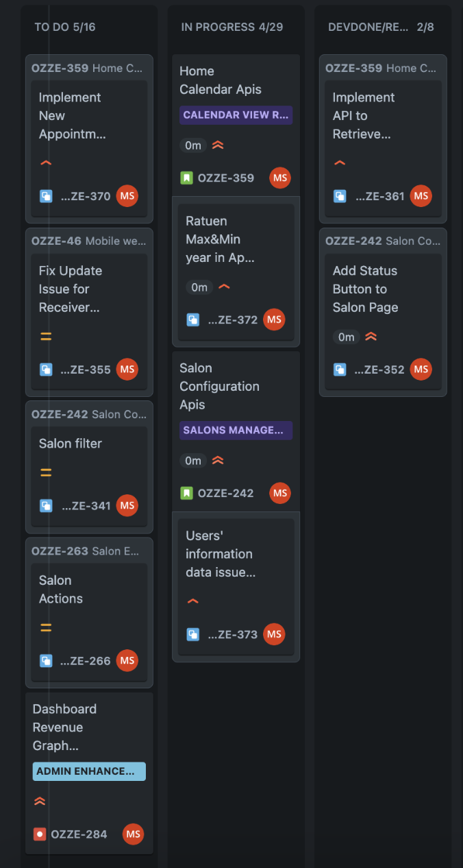Screen dimensions: 463x868
Task: Click the subtask icon next to ZE-373
Action: [193, 634]
